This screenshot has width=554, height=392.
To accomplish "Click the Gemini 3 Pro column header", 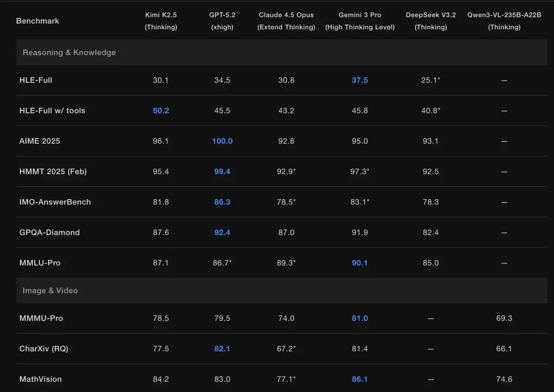I will click(x=360, y=21).
